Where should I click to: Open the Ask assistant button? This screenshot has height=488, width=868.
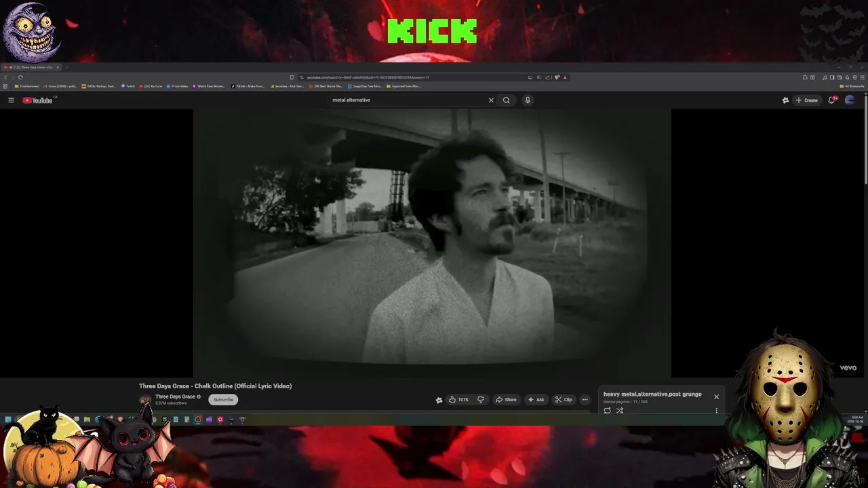click(536, 400)
